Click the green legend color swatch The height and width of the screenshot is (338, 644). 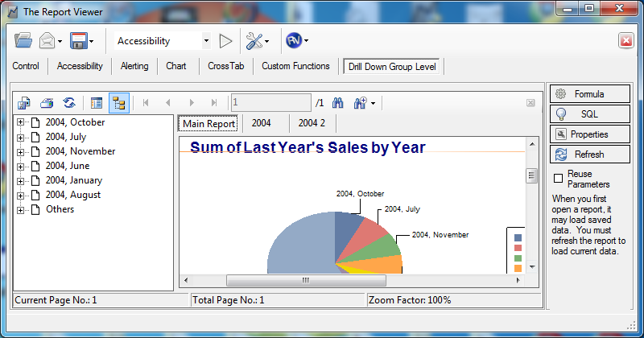tap(518, 258)
